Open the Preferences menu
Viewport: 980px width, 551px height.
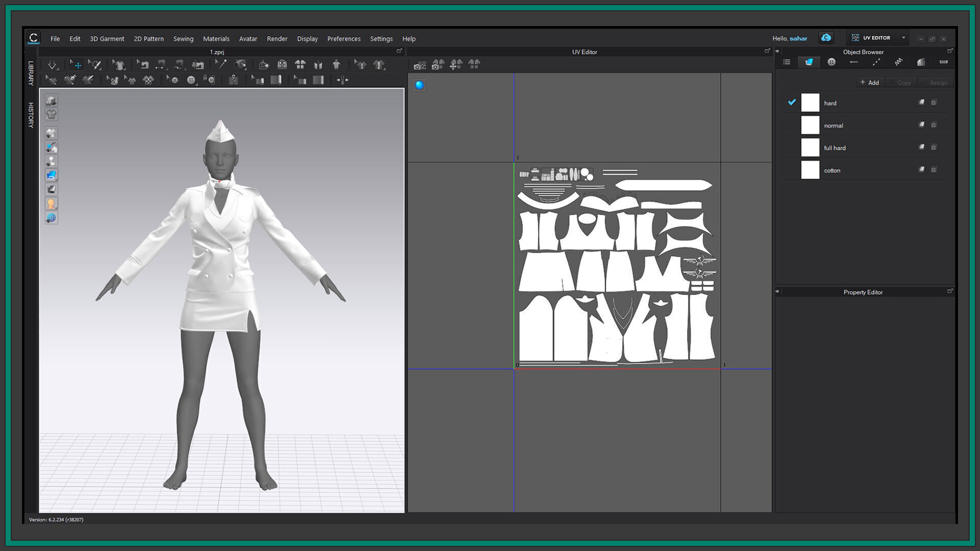[344, 39]
